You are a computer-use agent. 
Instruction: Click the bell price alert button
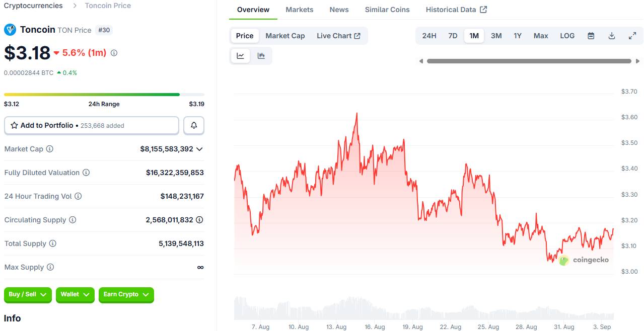pos(194,125)
